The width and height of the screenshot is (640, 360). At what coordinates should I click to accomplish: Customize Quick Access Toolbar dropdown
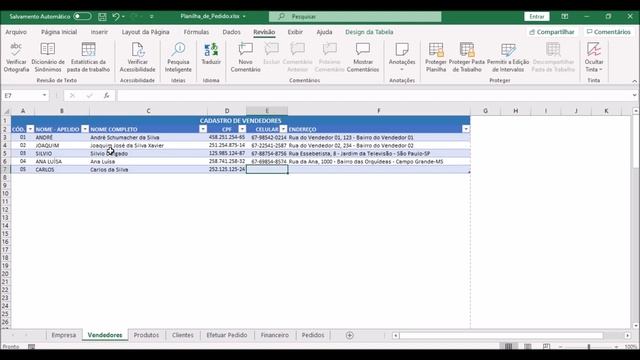pos(151,17)
